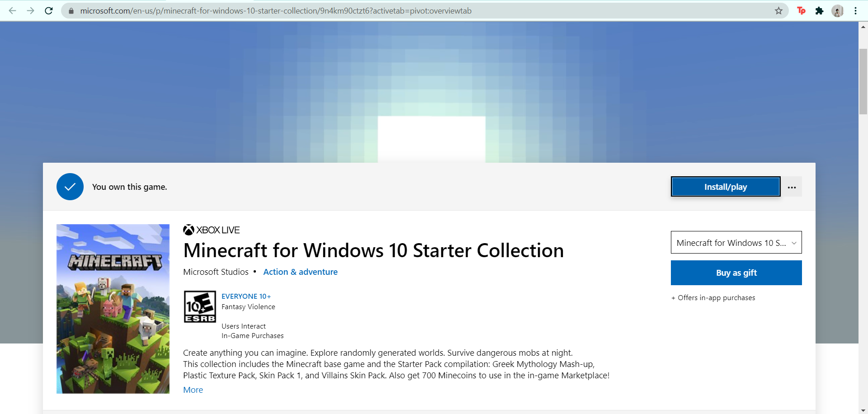Screen dimensions: 868x414
Task: Go back to the previous page
Action: pos(12,10)
